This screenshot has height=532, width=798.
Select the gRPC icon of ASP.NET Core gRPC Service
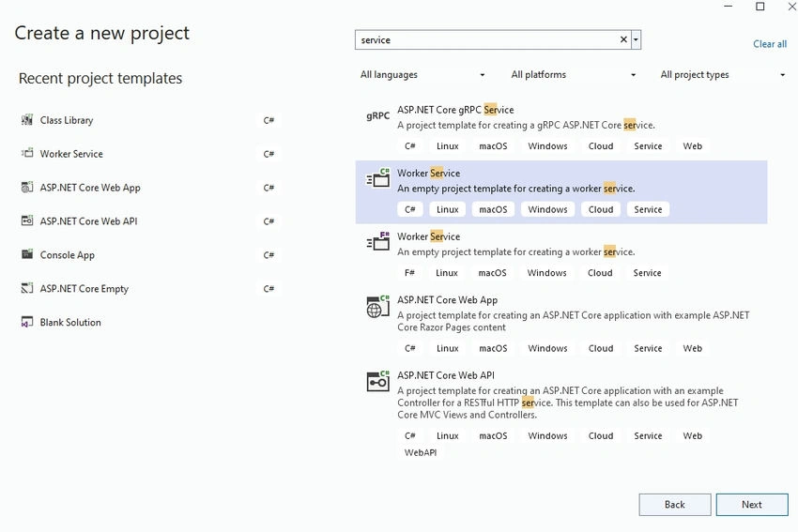click(377, 116)
